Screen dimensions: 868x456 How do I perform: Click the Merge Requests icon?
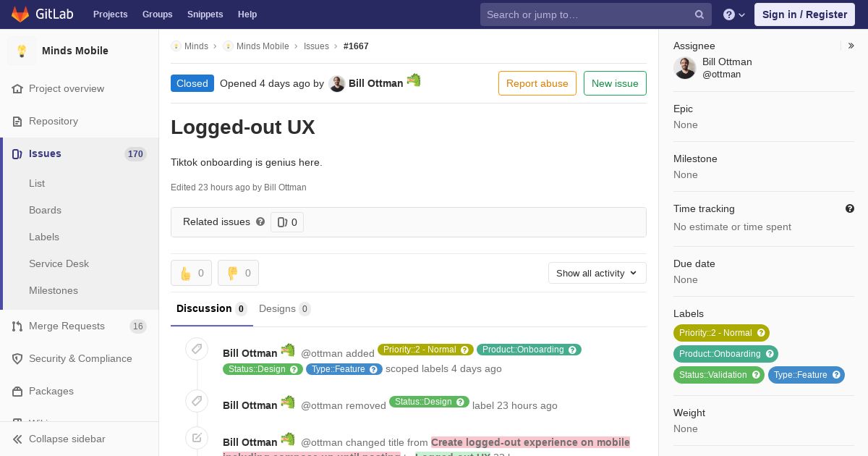pos(17,326)
